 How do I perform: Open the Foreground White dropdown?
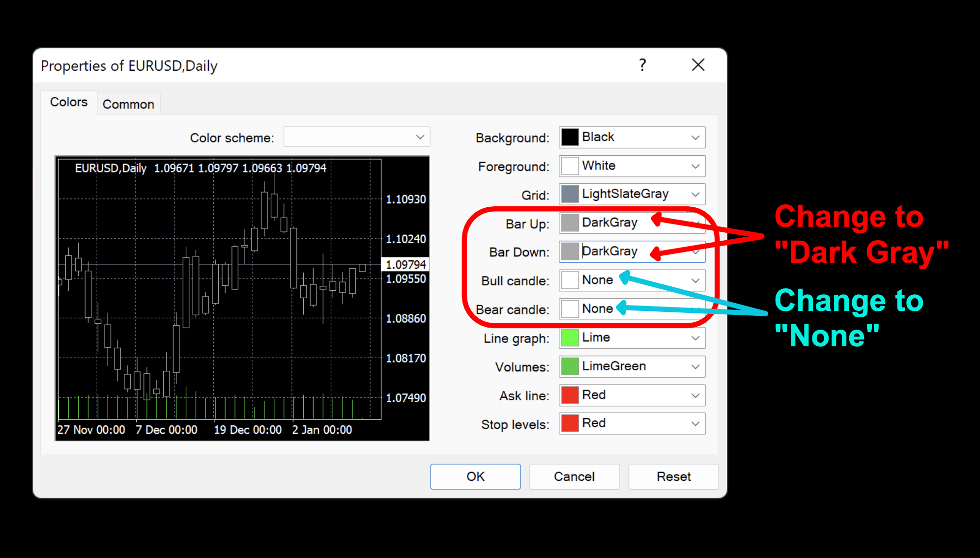695,166
